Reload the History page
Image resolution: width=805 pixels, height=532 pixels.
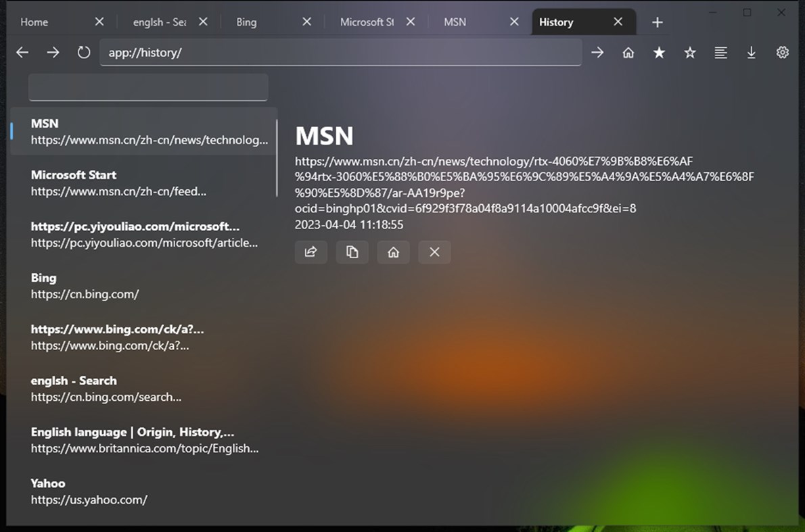tap(83, 52)
